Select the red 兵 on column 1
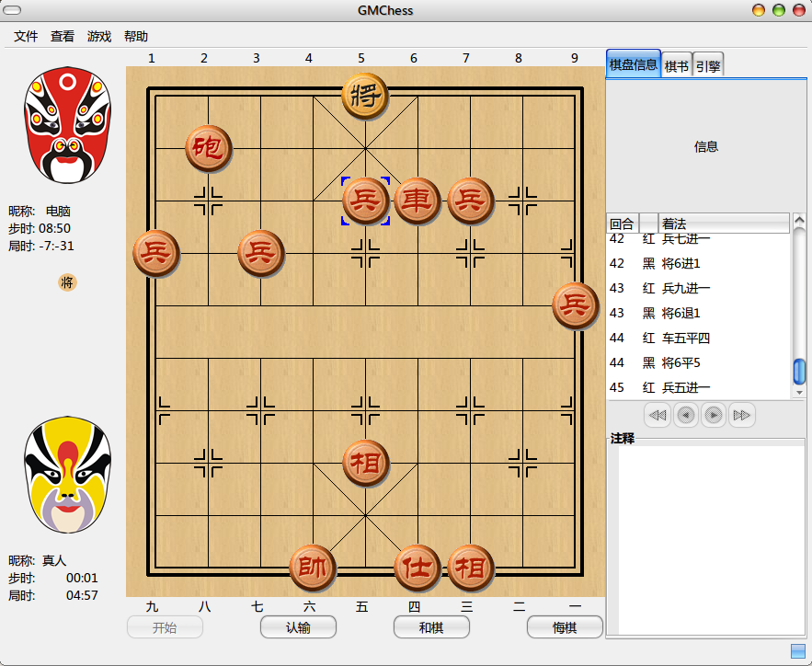Viewport: 812px width, 666px height. tap(156, 253)
